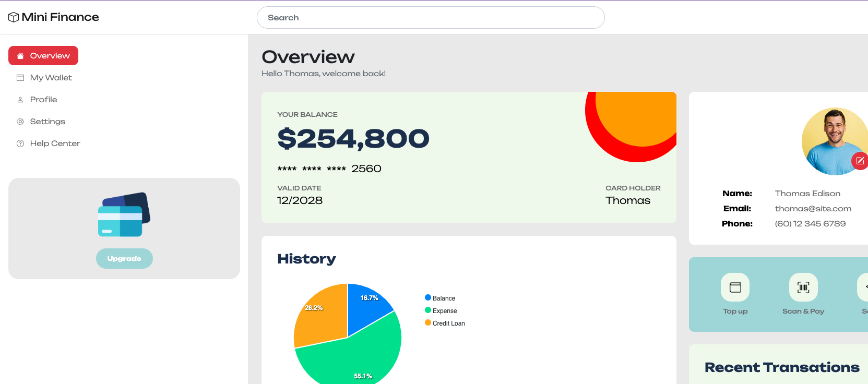Click the red edit icon on profile photo
Viewport: 868px width, 384px height.
pos(860,161)
